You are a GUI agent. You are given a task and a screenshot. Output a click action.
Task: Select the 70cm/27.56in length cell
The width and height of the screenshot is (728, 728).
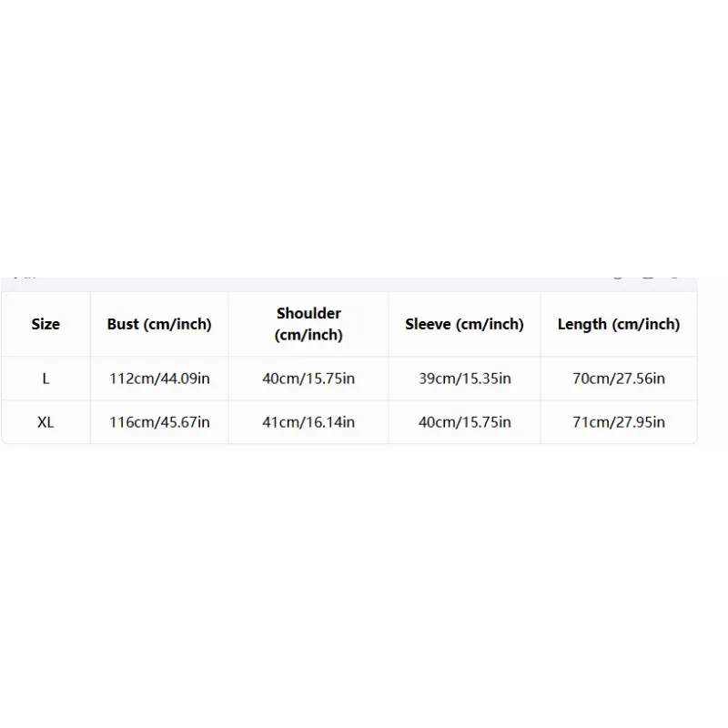click(x=619, y=379)
